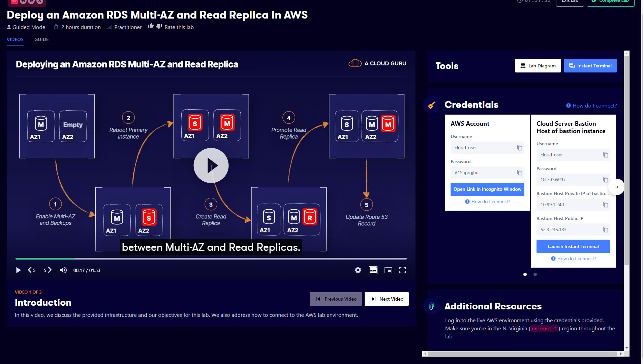Dislike the lab with thumbs down

point(159,26)
